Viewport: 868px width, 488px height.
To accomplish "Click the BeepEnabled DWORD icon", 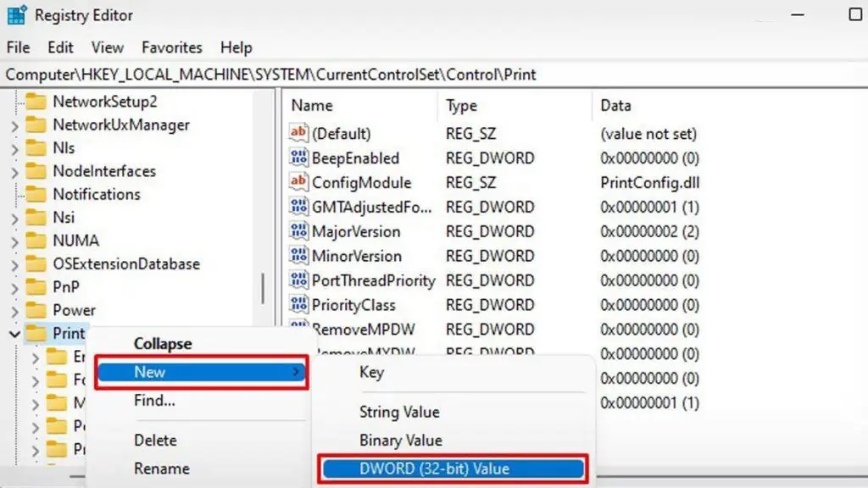I will [x=298, y=158].
